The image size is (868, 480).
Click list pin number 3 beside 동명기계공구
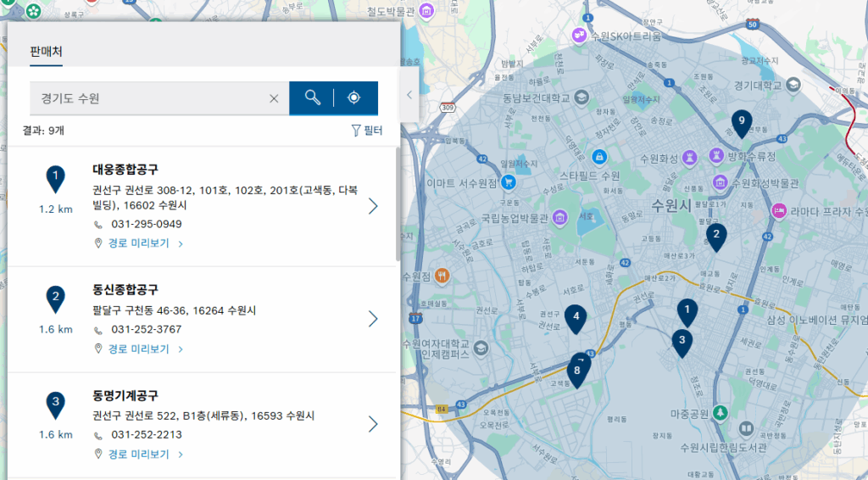55,405
